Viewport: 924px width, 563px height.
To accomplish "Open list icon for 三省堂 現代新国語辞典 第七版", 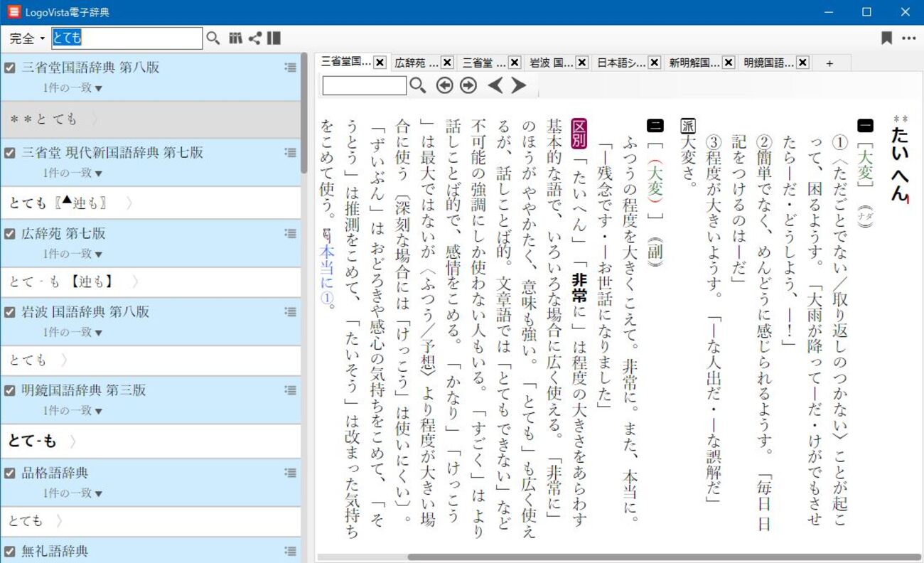I will (x=290, y=152).
